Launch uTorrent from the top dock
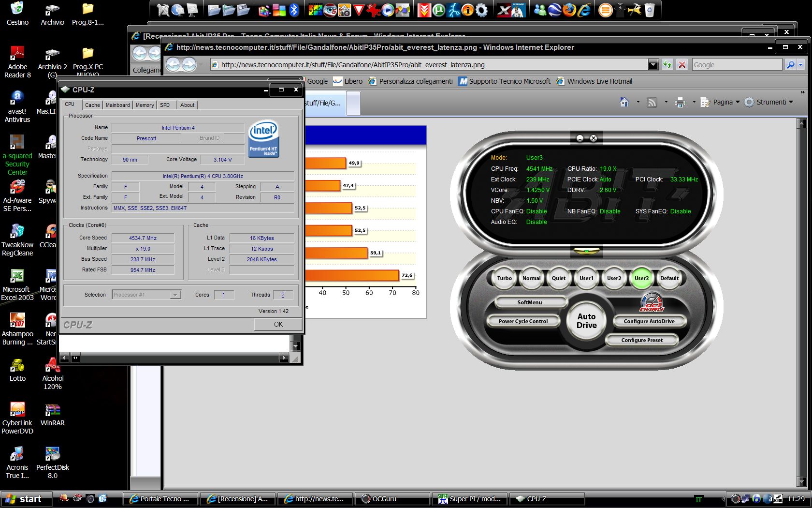Image resolution: width=812 pixels, height=508 pixels. click(438, 10)
